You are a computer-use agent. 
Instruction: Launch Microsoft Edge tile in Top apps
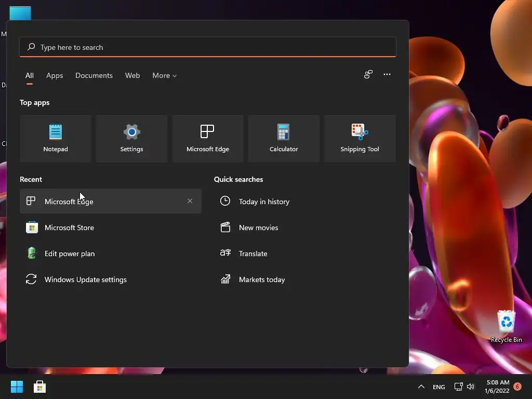click(208, 138)
